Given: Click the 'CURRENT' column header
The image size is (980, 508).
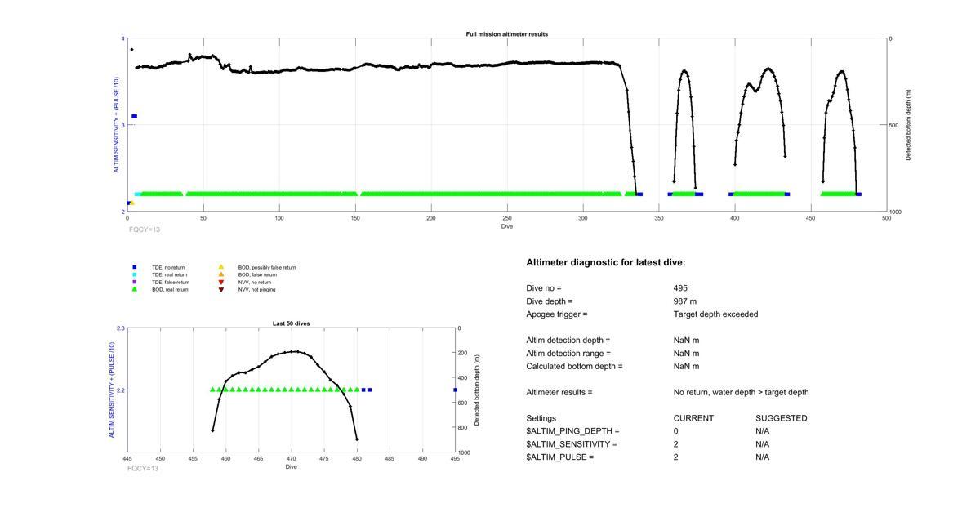Looking at the screenshot, I should 693,418.
